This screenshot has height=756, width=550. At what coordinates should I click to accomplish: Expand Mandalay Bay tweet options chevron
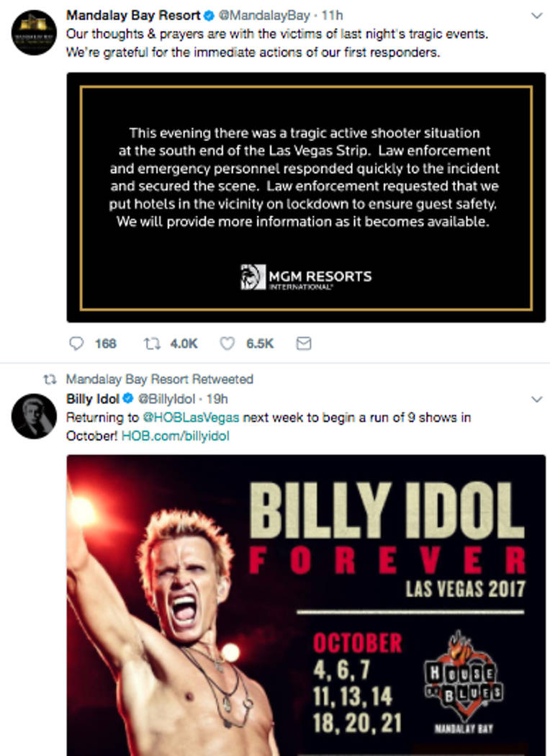click(536, 15)
